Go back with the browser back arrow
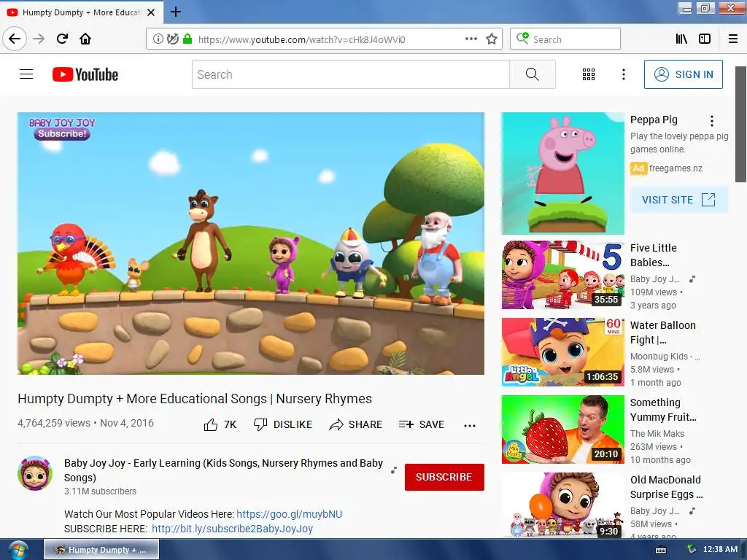 15,39
